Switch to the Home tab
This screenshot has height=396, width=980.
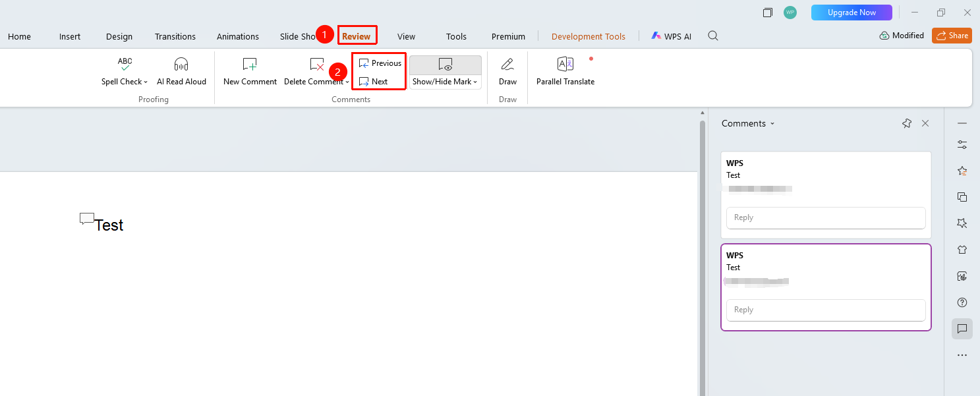pyautogui.click(x=19, y=37)
